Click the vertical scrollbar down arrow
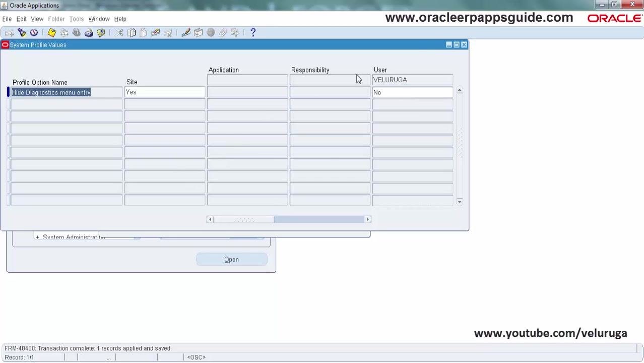 point(460,202)
